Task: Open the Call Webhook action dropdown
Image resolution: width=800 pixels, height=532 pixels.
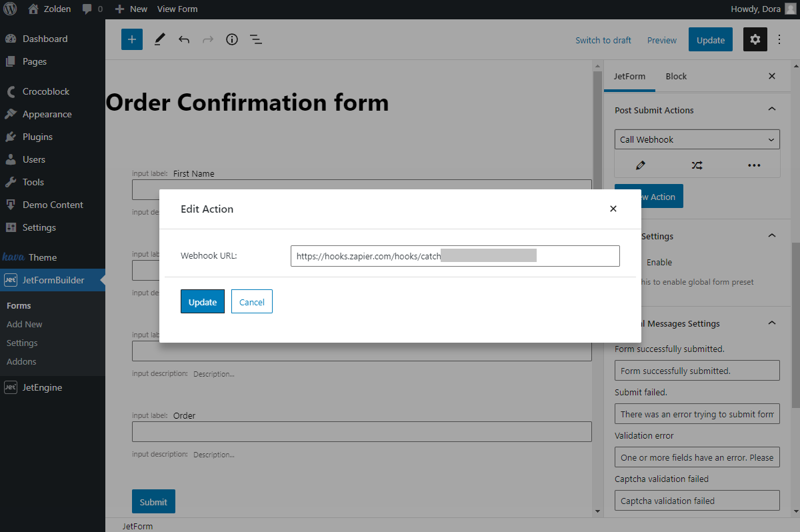Action: 697,139
